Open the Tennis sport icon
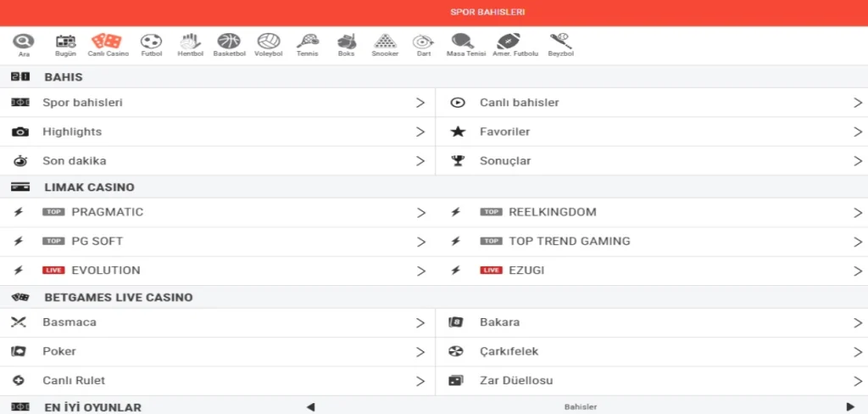Screen dimensions: 868x414 tap(307, 42)
